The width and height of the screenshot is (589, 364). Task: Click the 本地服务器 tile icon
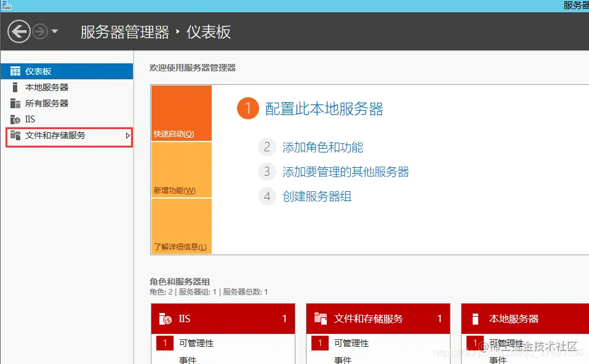coord(475,318)
